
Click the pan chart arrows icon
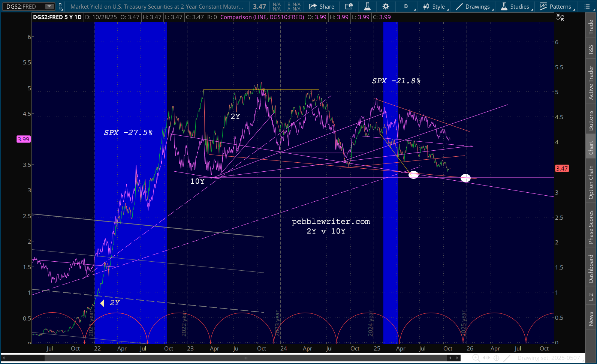[x=486, y=358]
